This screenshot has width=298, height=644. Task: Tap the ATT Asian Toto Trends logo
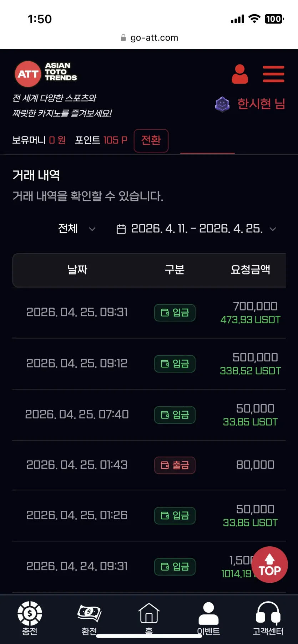46,74
